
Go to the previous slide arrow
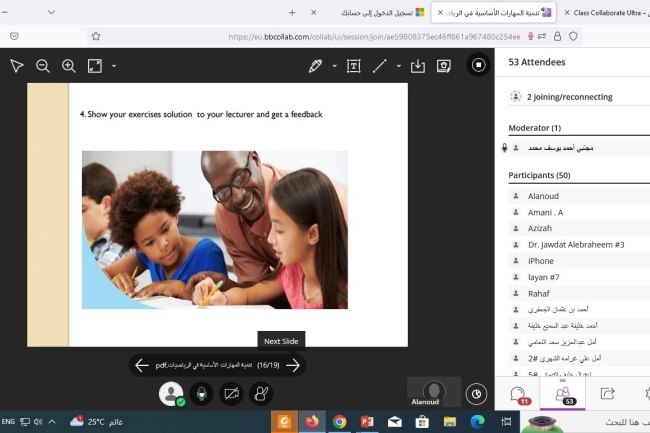[142, 365]
